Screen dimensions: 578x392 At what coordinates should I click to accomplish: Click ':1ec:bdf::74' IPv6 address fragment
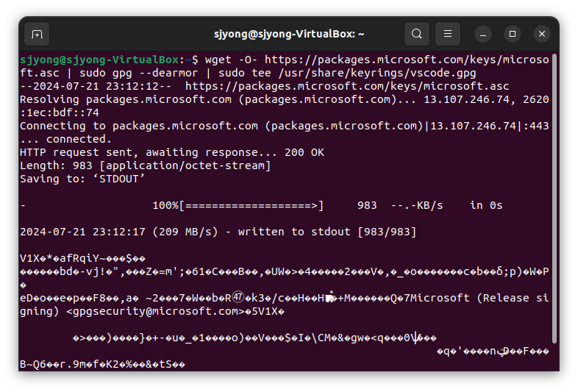(x=60, y=113)
